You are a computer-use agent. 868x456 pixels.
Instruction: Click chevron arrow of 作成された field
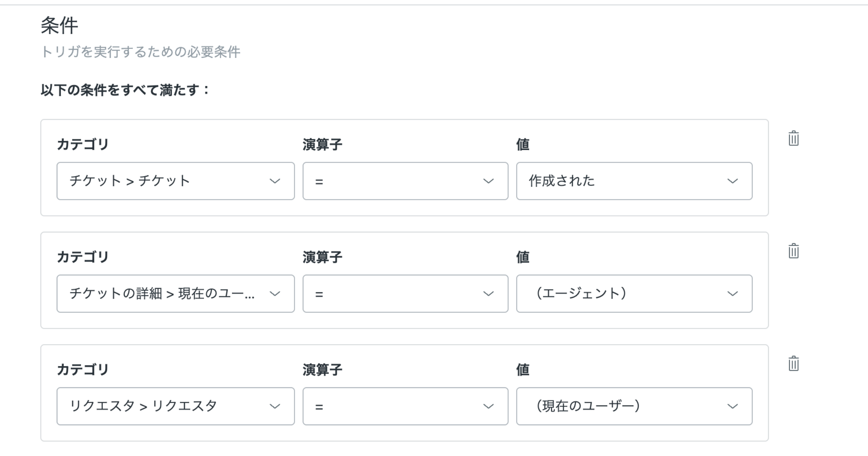click(732, 181)
